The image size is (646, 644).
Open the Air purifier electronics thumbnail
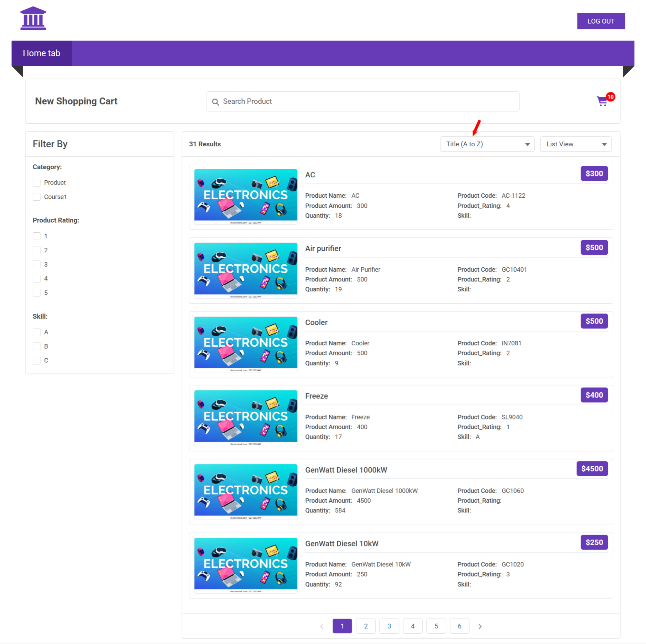coord(245,270)
